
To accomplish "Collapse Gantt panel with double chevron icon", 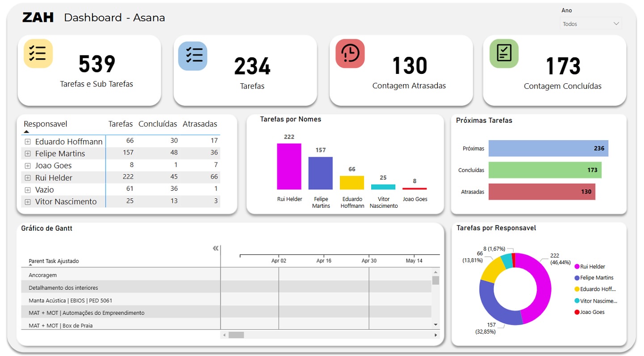I will [216, 249].
